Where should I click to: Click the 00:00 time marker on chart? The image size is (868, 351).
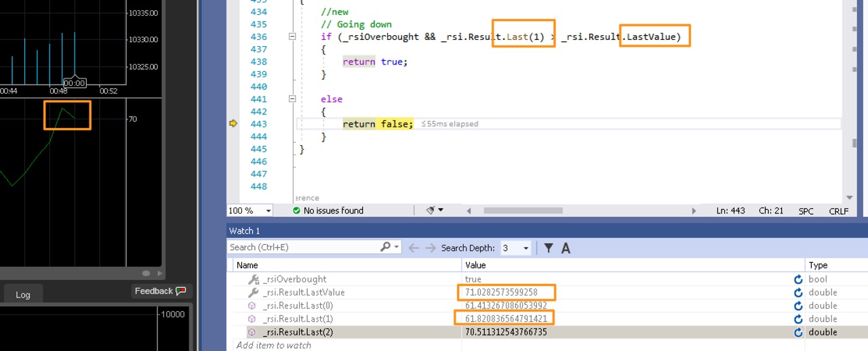tap(74, 83)
